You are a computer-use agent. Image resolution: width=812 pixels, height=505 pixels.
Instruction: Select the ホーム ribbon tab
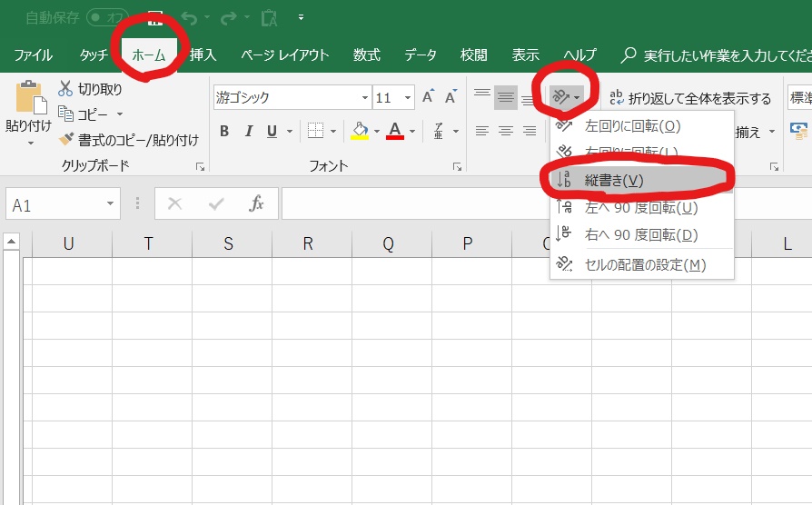click(149, 54)
